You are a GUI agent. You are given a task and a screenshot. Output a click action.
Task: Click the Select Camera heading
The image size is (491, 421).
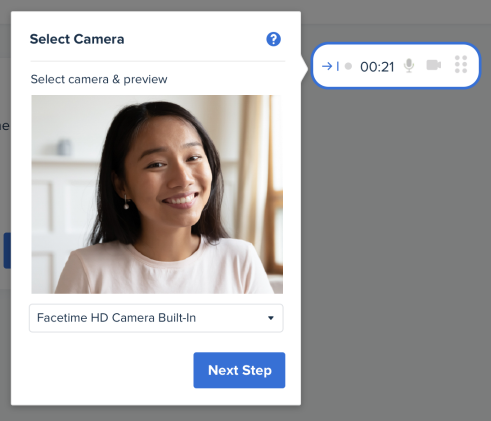point(77,39)
